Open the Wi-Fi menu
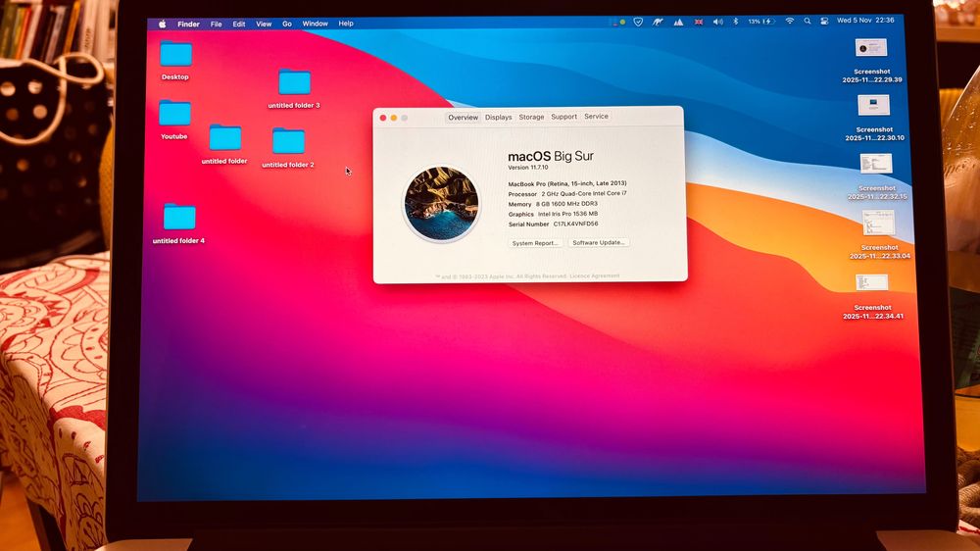The width and height of the screenshot is (980, 551). (790, 22)
